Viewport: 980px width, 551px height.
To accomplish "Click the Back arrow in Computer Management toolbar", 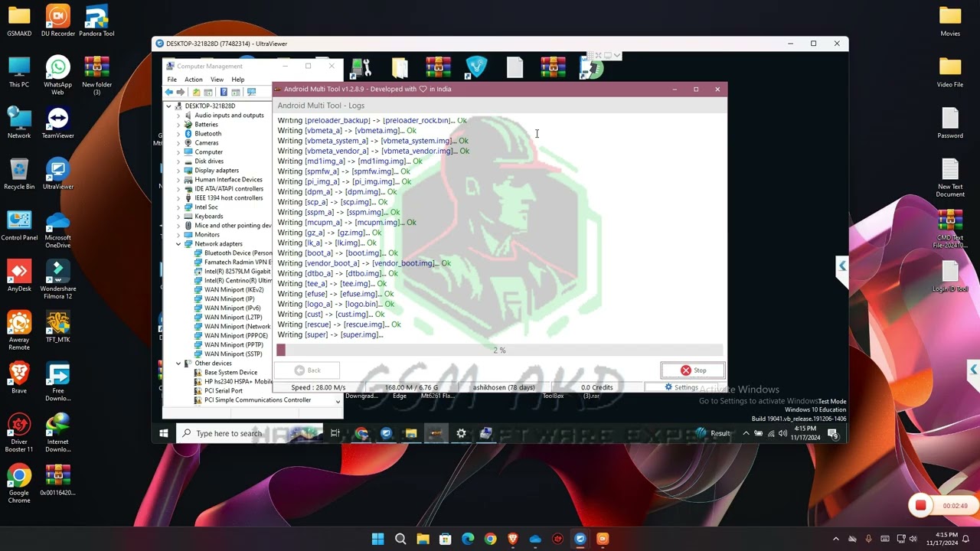I will 169,93.
